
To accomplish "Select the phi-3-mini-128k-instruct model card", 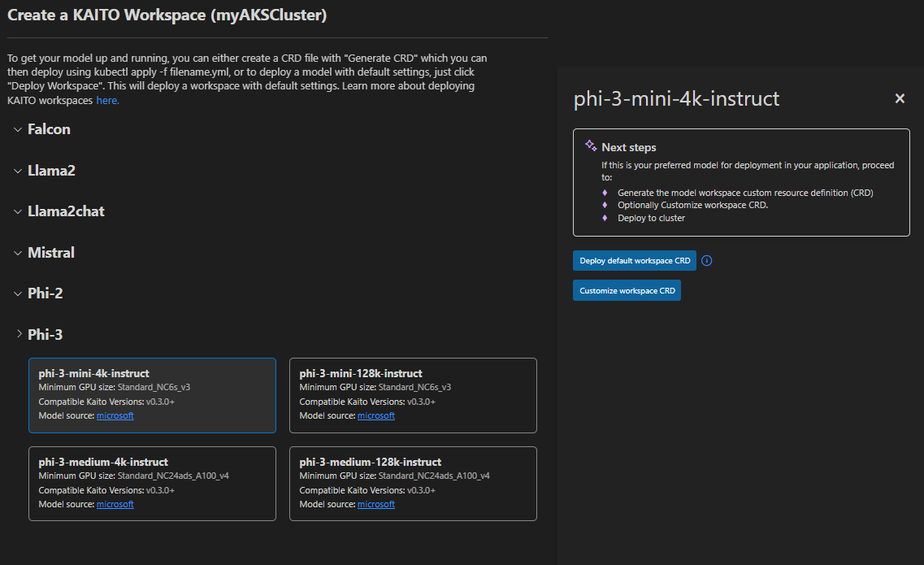I will coord(413,395).
